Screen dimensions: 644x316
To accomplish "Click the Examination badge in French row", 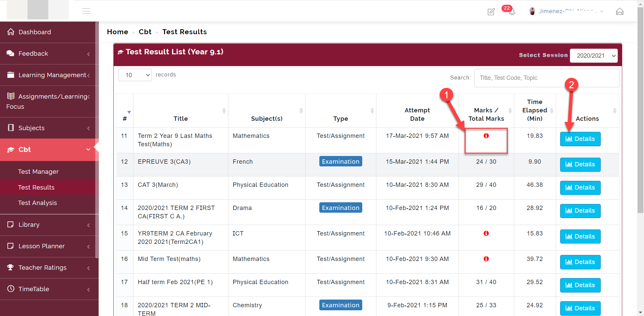I will tap(341, 161).
